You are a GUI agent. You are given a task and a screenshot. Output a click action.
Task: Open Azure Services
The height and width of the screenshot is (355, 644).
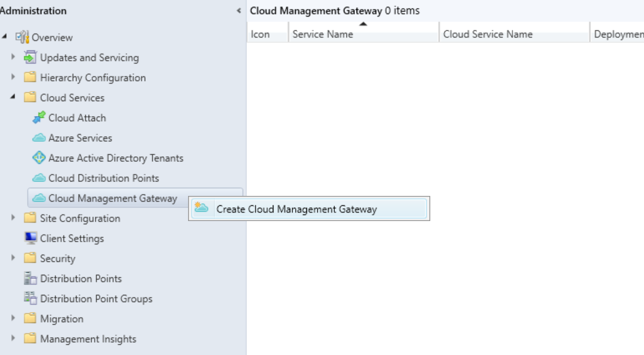coord(80,138)
